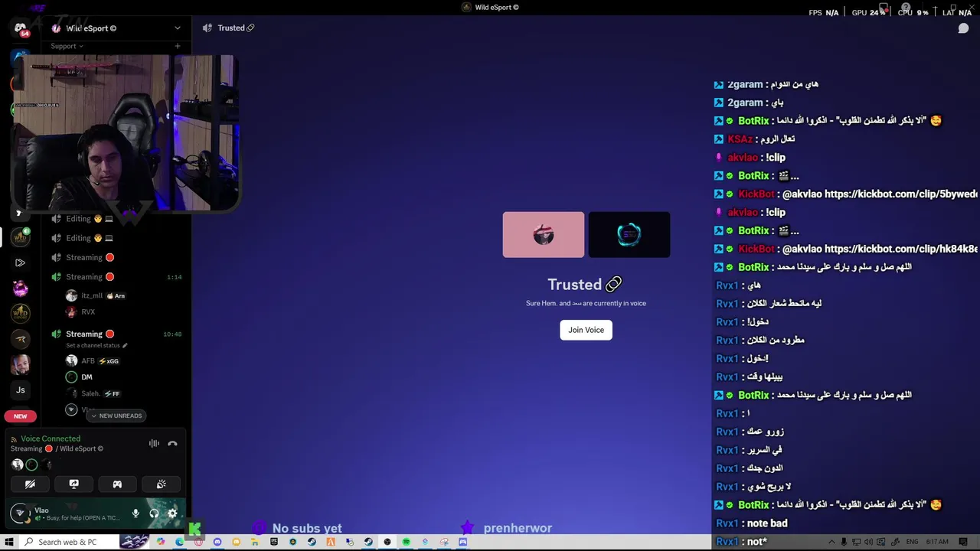Toggle noise suppression waveform icon
The width and height of the screenshot is (980, 551).
(154, 443)
